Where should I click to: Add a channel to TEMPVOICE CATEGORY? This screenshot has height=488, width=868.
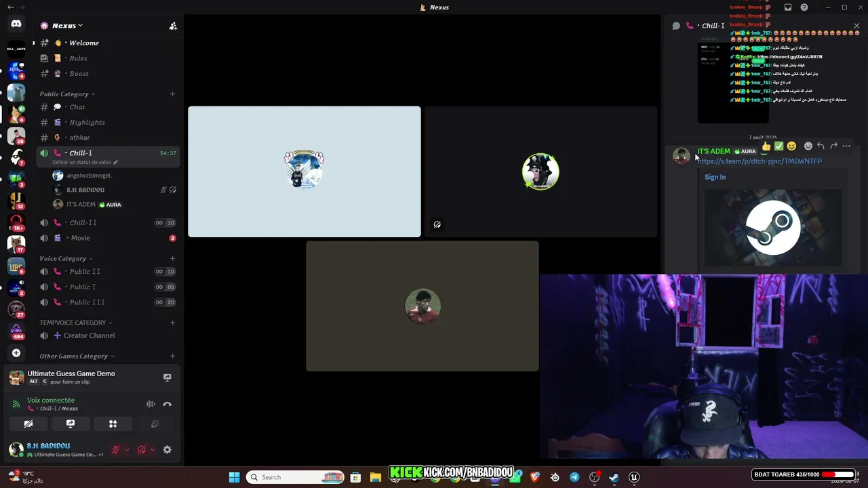(x=172, y=323)
